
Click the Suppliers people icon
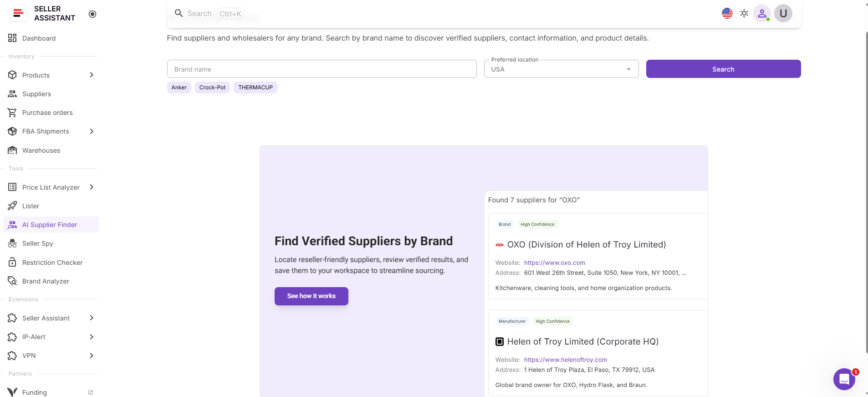click(12, 93)
